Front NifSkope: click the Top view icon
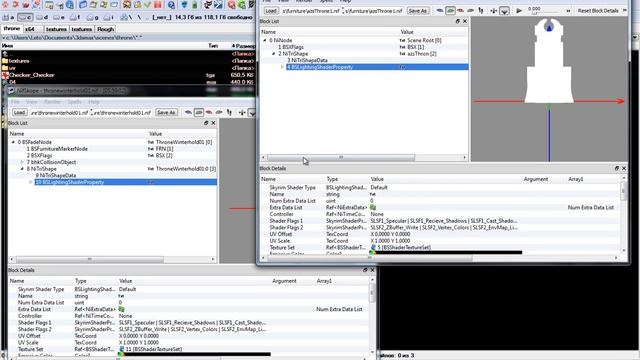Image resolution: width=640 pixels, height=360 pixels. pos(440,10)
